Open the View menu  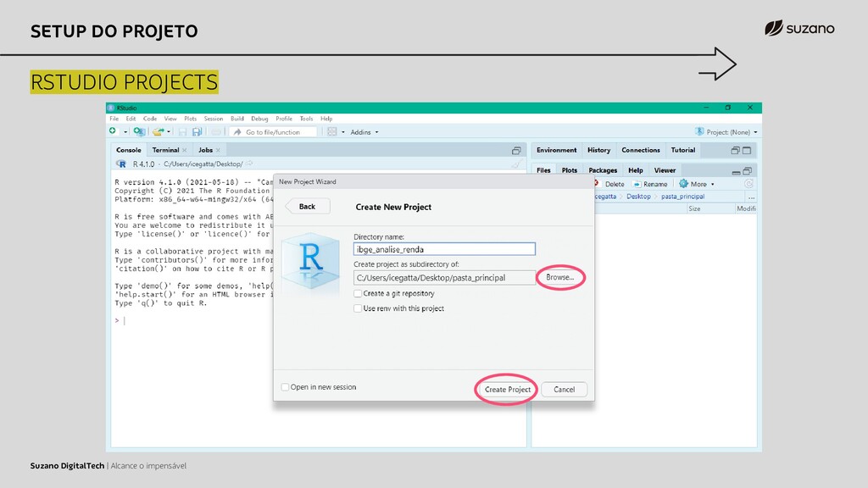170,119
